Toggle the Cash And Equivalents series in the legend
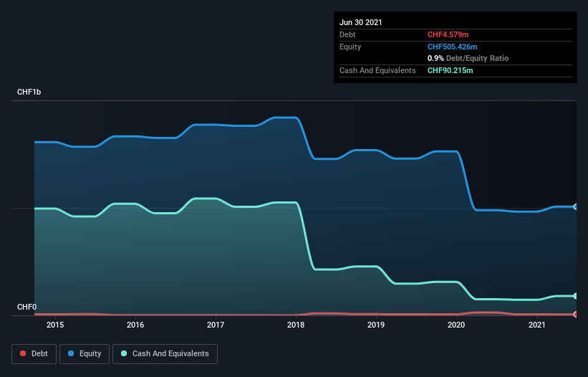The height and width of the screenshot is (377, 588). pyautogui.click(x=165, y=354)
